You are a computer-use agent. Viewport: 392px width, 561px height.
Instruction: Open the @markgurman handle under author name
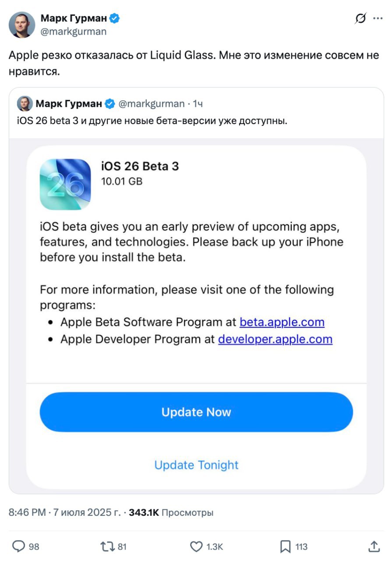pos(74,32)
